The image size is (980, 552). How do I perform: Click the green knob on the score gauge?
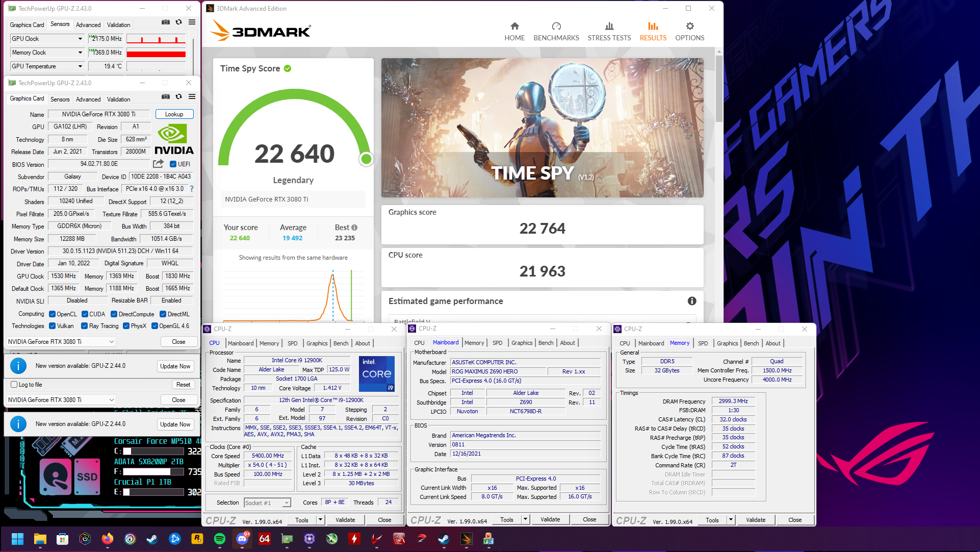(366, 159)
